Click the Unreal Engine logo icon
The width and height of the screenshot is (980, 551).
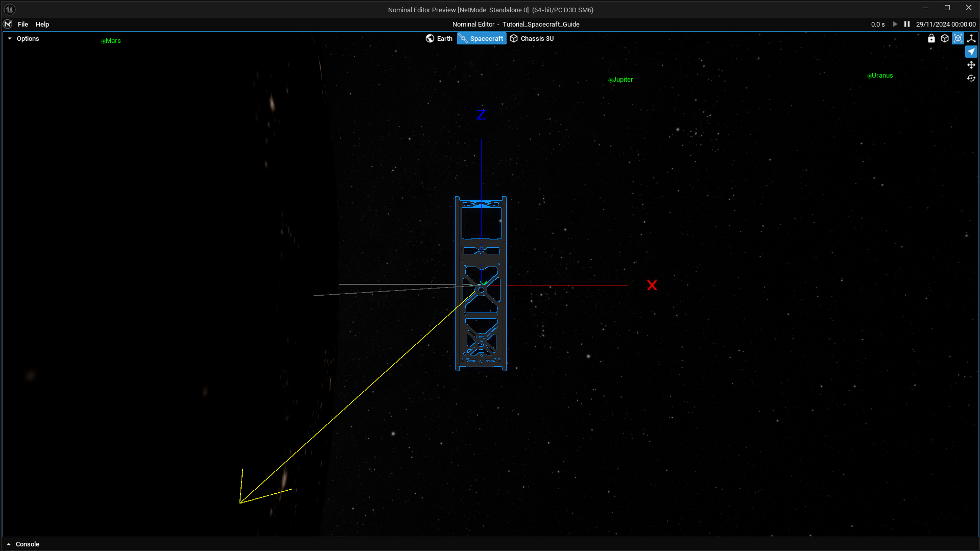tap(10, 9)
